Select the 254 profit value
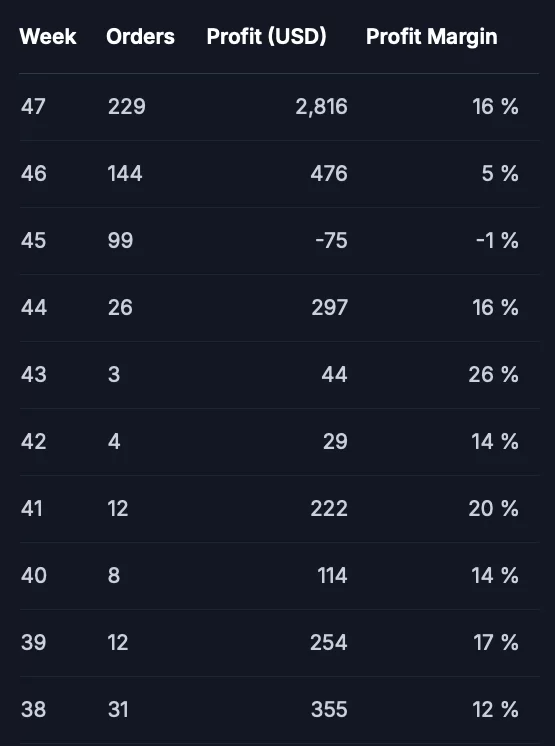The width and height of the screenshot is (555, 746). 329,643
